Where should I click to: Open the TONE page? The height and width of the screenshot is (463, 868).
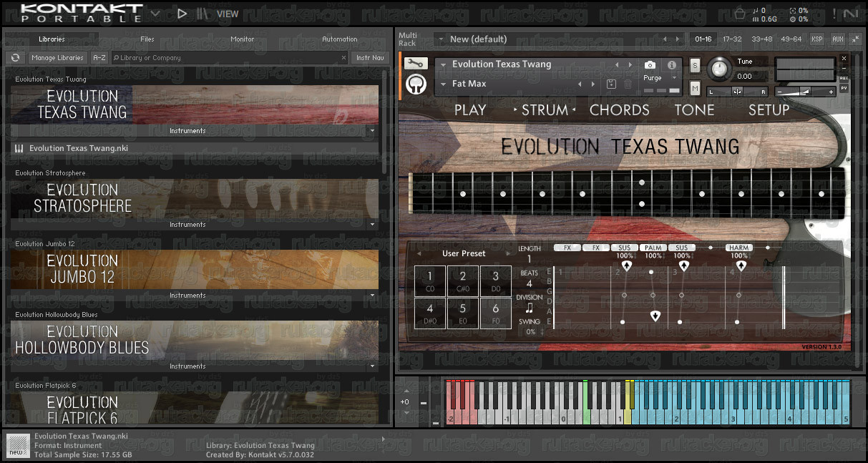point(694,110)
